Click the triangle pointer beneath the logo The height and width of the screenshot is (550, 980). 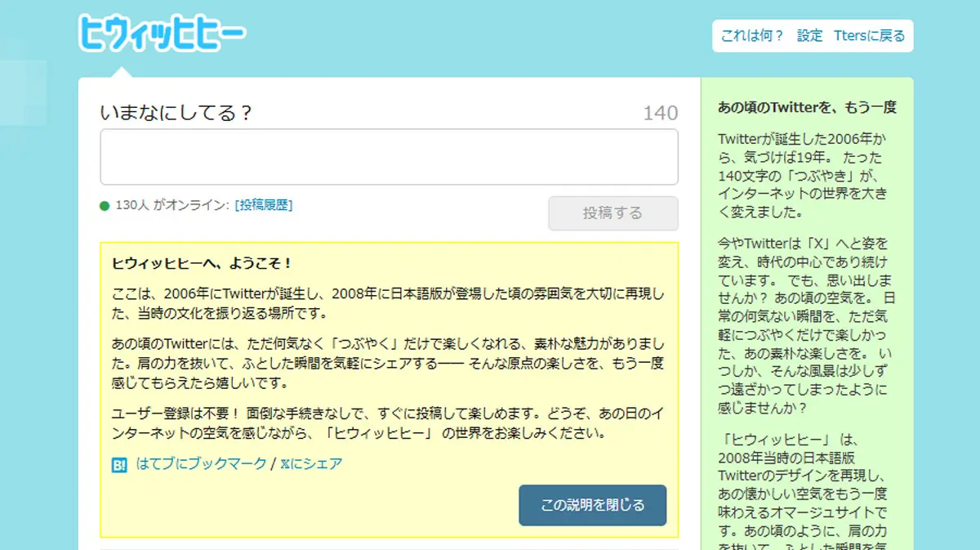click(121, 72)
